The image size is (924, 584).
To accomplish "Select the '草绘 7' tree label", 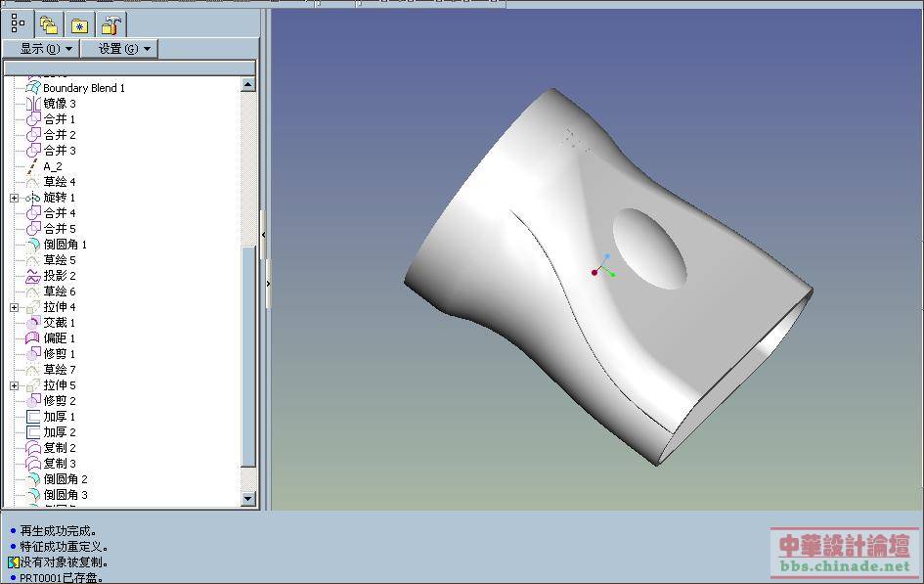I will pyautogui.click(x=60, y=370).
